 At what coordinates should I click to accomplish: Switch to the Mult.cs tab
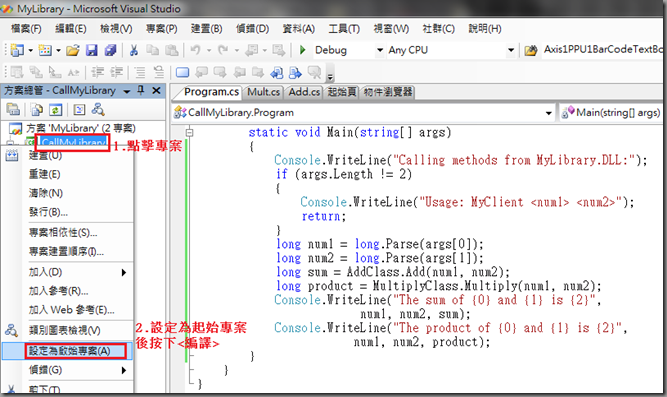click(x=263, y=92)
